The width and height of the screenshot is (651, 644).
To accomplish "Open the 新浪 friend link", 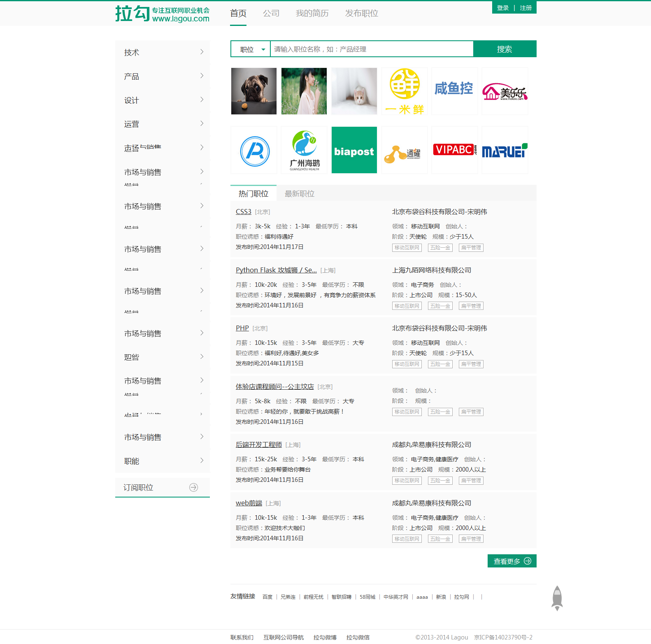I will coord(441,597).
